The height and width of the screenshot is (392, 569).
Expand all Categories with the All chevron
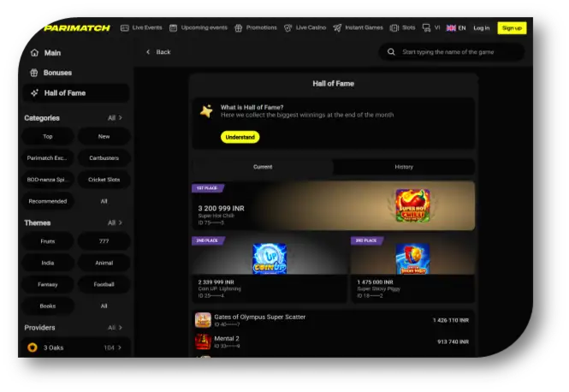(115, 117)
